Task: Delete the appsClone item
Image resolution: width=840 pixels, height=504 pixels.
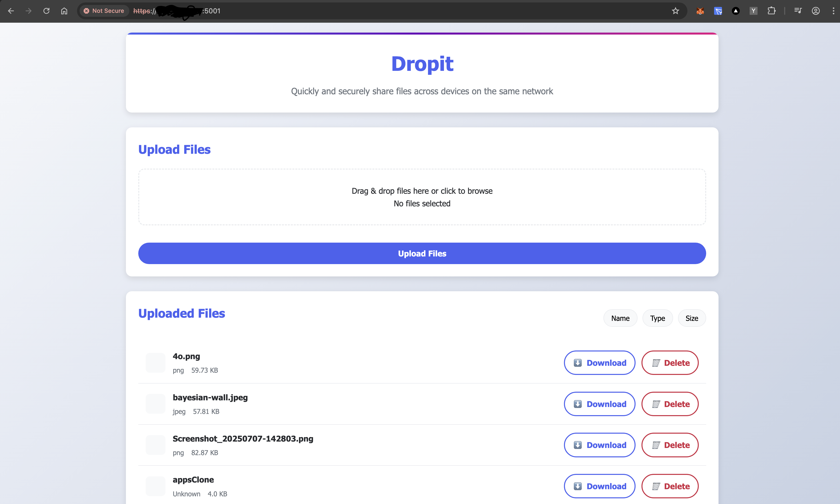Action: [670, 486]
